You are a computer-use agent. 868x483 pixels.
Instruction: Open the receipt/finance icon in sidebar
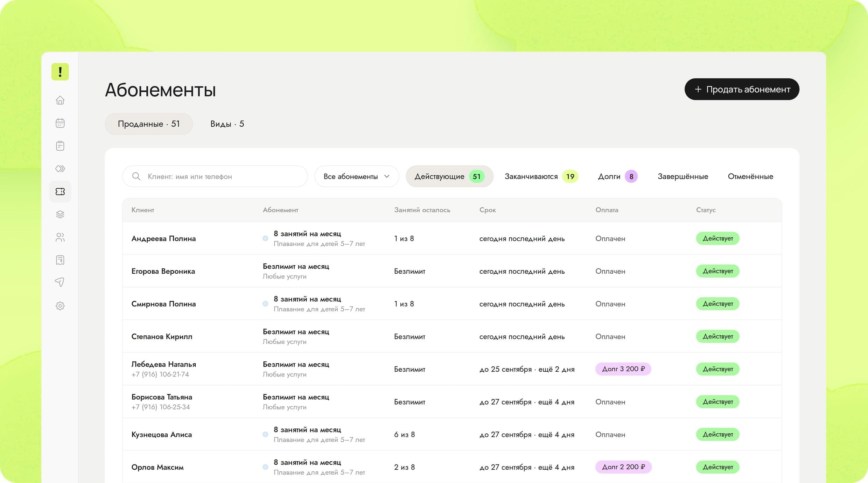click(x=60, y=260)
